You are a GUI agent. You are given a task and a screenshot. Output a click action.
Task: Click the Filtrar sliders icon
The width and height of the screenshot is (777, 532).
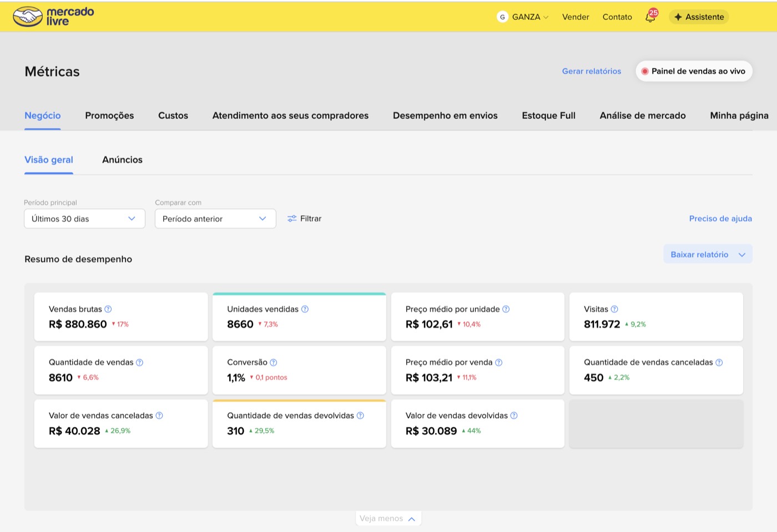(292, 219)
